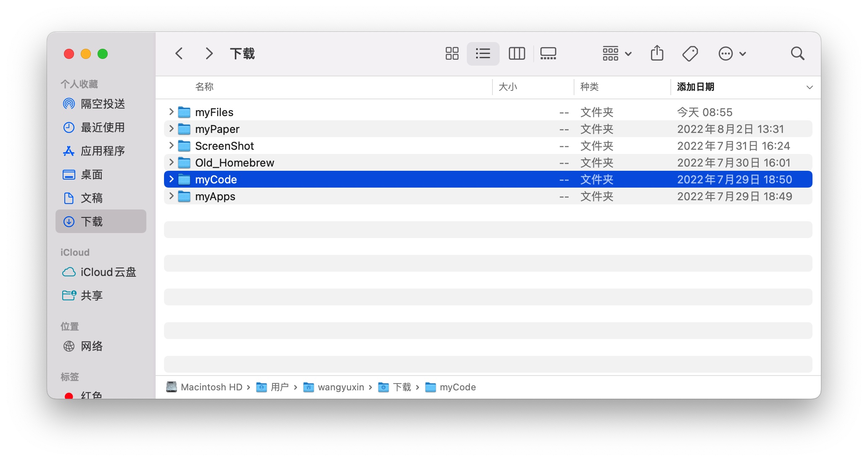Click the date 2022年7月30日 16:01
Screen dimensions: 868x461
point(733,163)
